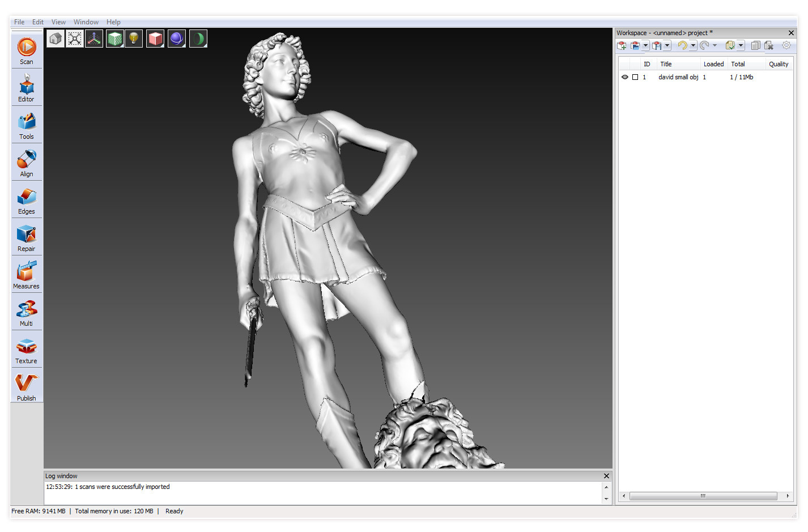The width and height of the screenshot is (808, 532).
Task: Expand the save project dropdown arrow
Action: pos(667,45)
